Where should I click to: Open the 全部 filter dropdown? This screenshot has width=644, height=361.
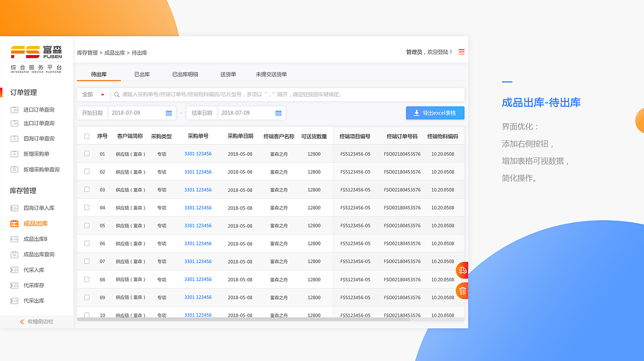pyautogui.click(x=93, y=95)
